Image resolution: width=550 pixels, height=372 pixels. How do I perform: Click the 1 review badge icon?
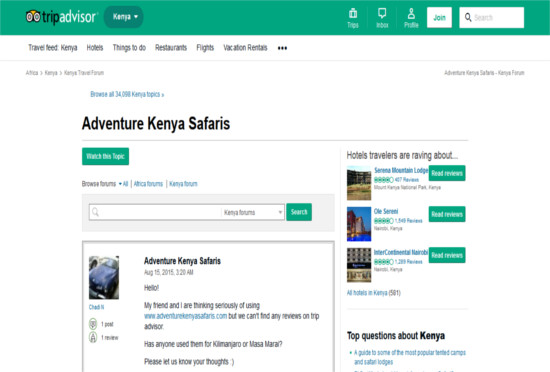click(93, 337)
